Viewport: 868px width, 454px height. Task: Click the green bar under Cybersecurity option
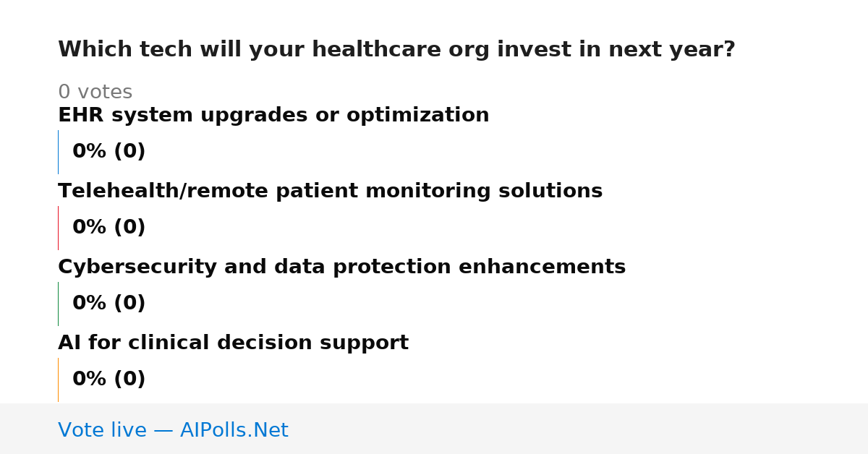coord(58,304)
